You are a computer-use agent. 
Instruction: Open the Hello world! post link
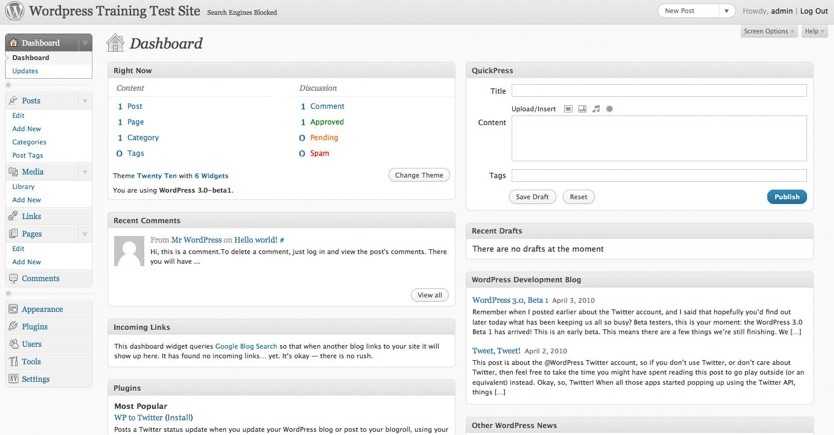pos(256,240)
